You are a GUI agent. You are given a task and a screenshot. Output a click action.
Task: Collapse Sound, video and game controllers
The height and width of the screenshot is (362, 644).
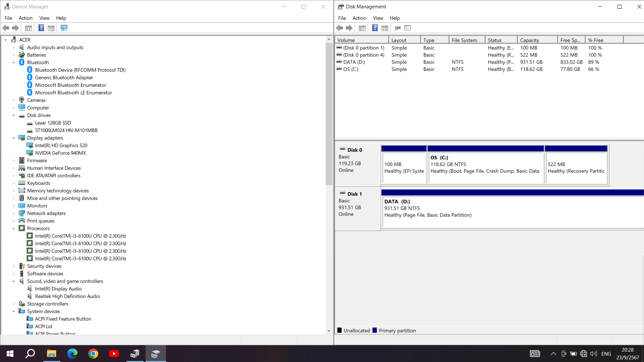14,281
